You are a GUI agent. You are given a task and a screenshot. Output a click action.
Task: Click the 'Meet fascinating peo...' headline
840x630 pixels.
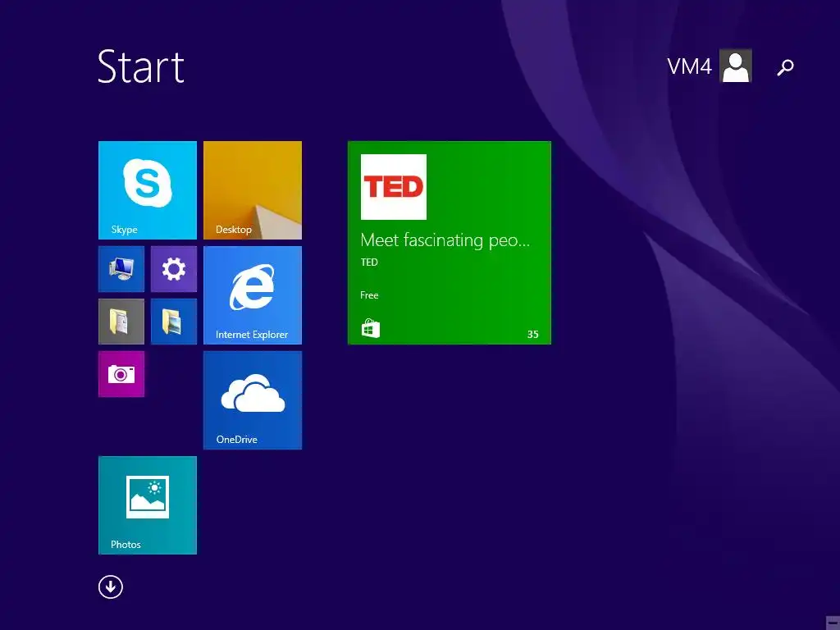tap(445, 240)
